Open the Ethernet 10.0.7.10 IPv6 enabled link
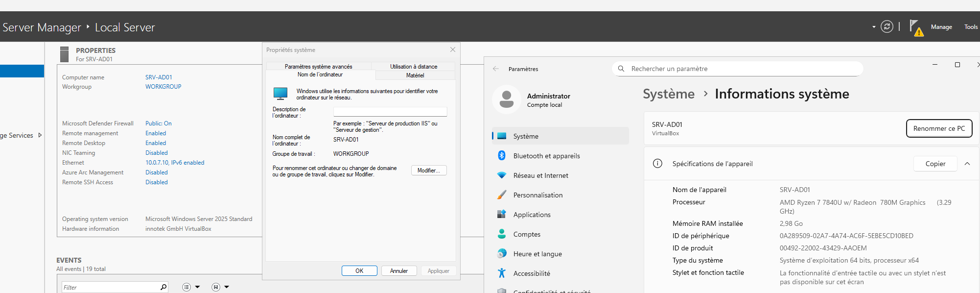Image resolution: width=980 pixels, height=293 pixels. (175, 163)
